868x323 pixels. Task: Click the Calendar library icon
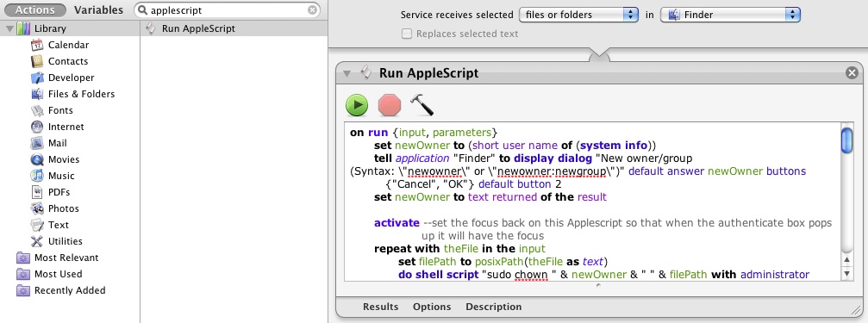[37, 45]
